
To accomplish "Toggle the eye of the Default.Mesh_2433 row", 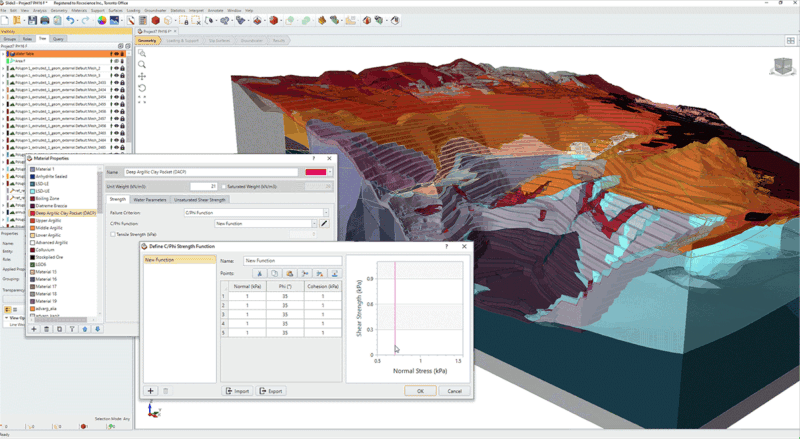I will pos(116,82).
